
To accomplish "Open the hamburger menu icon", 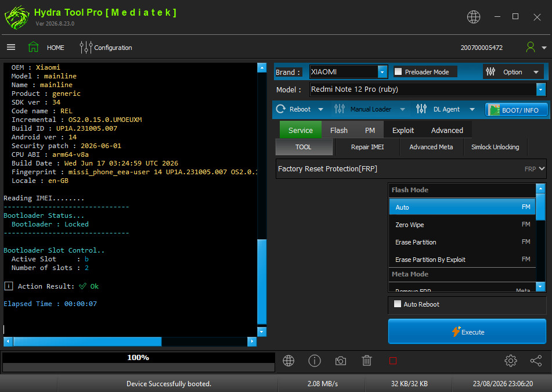I will pyautogui.click(x=11, y=47).
